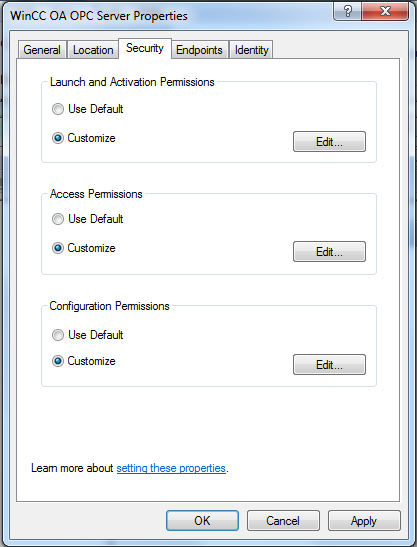Screen dimensions: 417x547
Task: Click the Cancel button
Action: [x=283, y=521]
